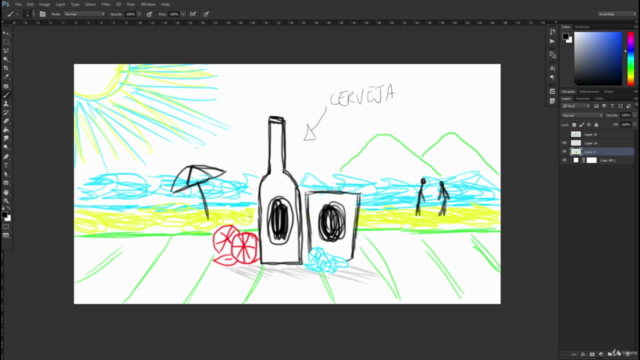
Task: Select the Brush tool in toolbox
Action: (x=6, y=95)
